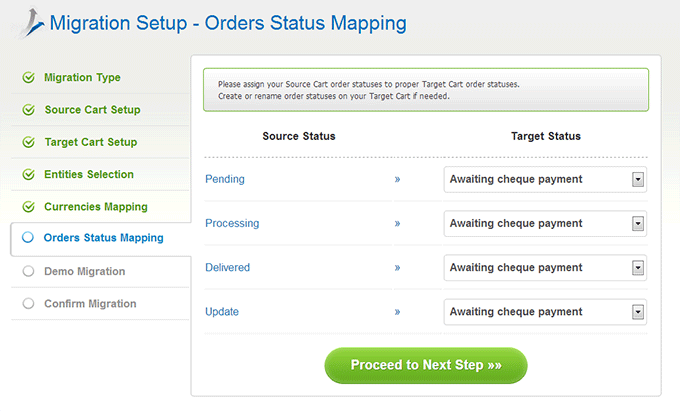This screenshot has height=411, width=680.
Task: Click the Update source status
Action: 222,312
